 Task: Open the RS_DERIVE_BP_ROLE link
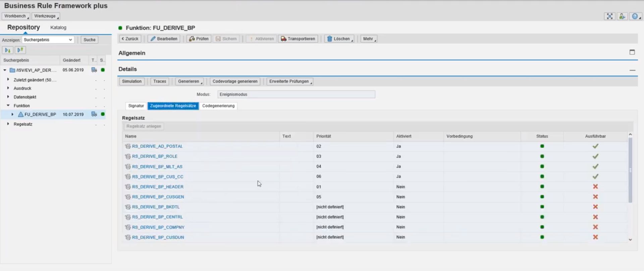coord(155,156)
